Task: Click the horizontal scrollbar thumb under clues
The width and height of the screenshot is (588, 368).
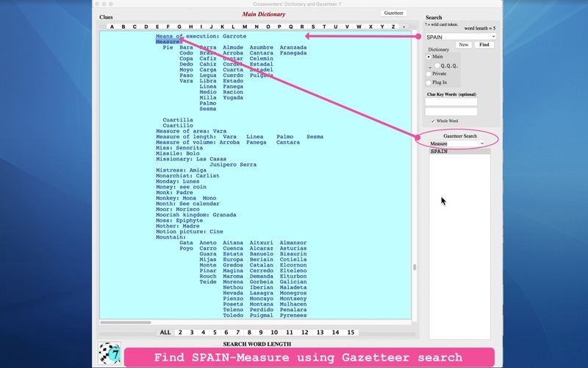Action: coord(125,322)
